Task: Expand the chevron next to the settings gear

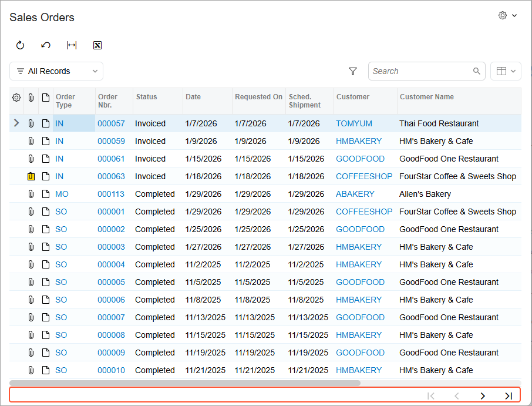Action: pyautogui.click(x=514, y=15)
